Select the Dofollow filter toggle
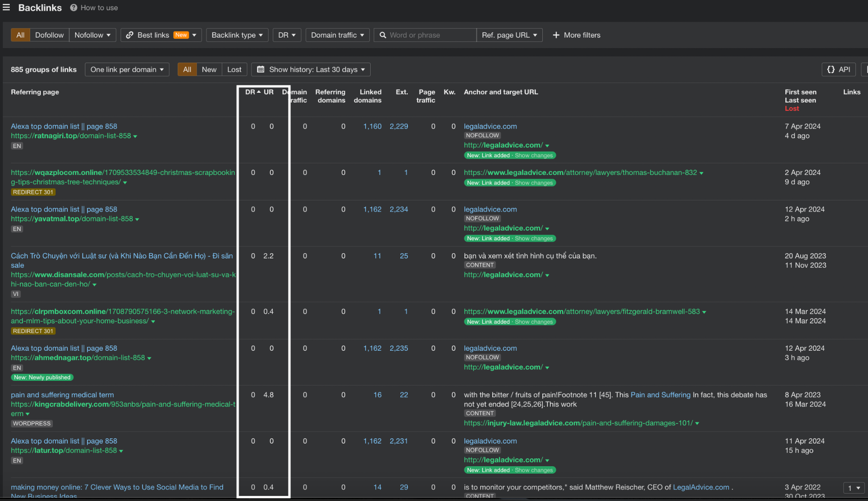Image resolution: width=868 pixels, height=501 pixels. click(49, 35)
